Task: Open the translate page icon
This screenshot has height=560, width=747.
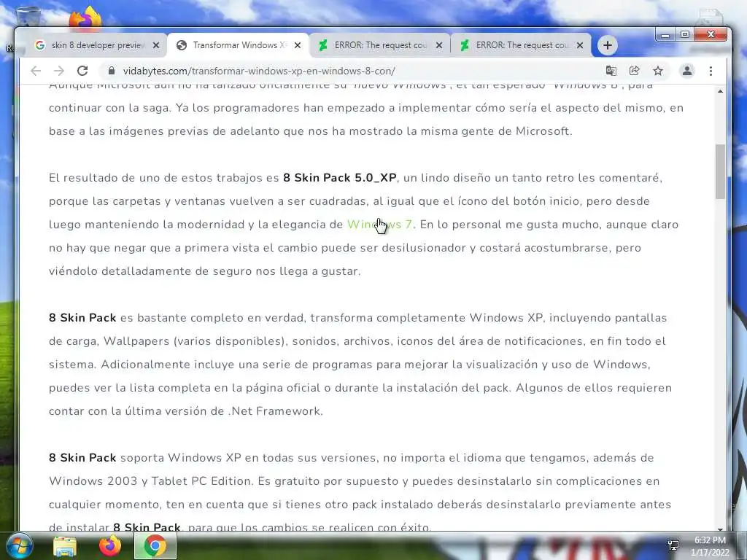Action: 611,71
